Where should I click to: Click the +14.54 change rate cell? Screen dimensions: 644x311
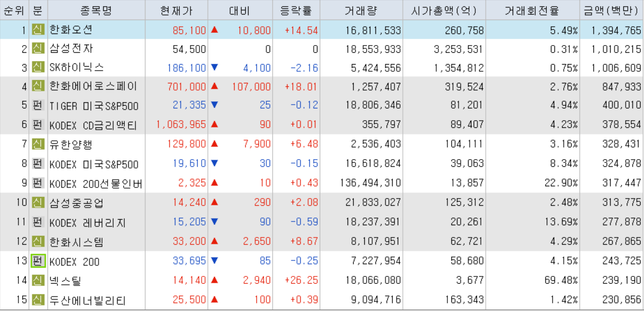301,30
